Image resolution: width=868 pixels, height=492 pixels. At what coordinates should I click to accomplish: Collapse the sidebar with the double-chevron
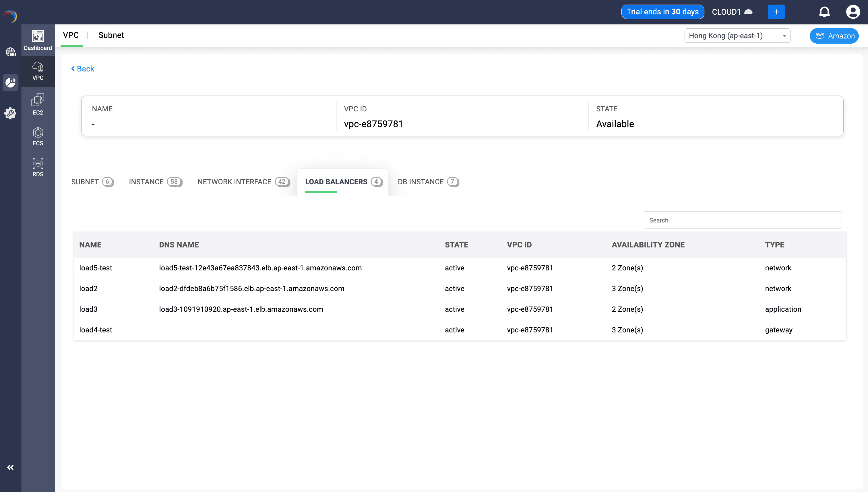click(10, 467)
